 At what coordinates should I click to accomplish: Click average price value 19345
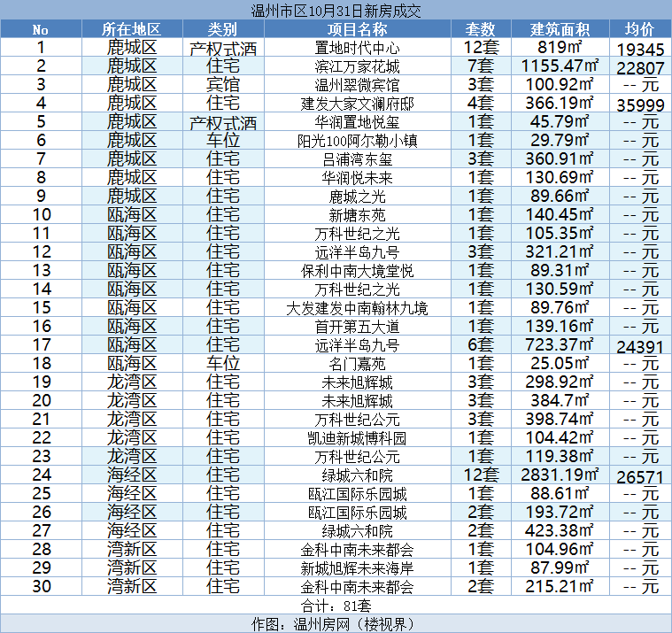click(640, 50)
